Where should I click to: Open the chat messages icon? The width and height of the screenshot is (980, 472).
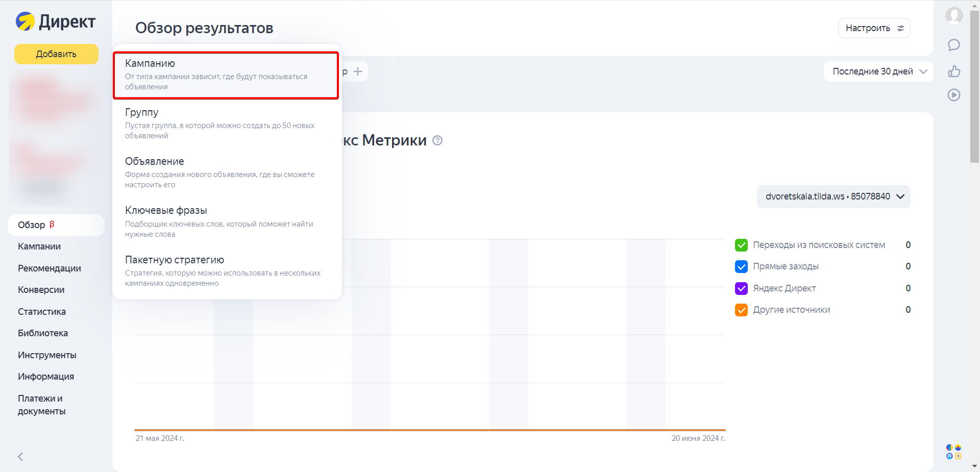click(954, 45)
